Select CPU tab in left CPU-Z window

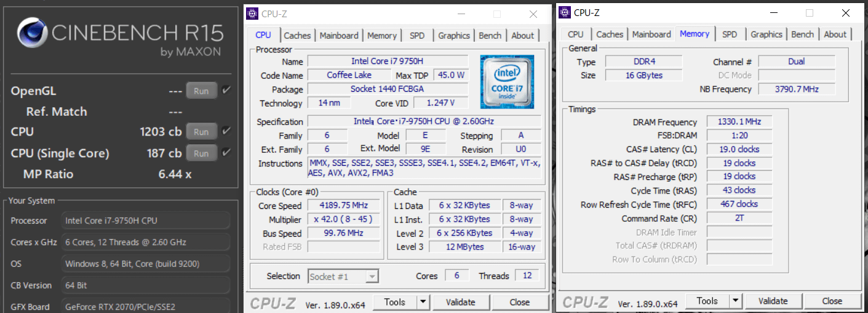coord(263,35)
